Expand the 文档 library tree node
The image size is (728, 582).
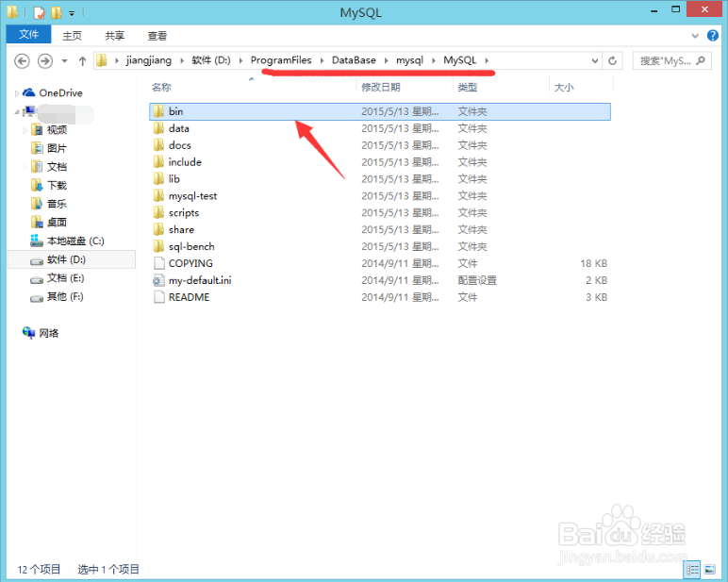(25, 167)
